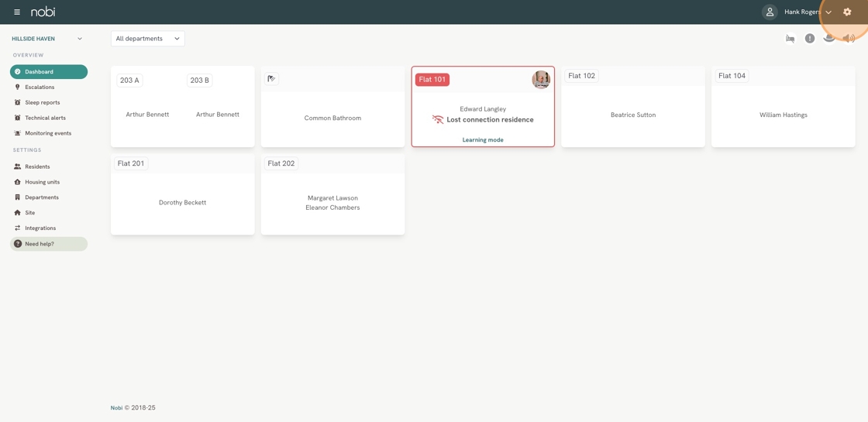The image size is (868, 422).
Task: Click the user avatar icon
Action: point(769,12)
